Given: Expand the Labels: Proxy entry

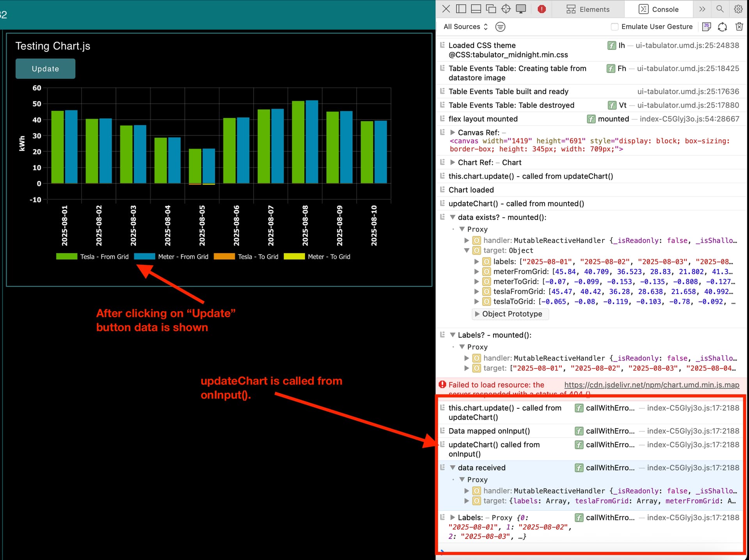Looking at the screenshot, I should click(453, 517).
